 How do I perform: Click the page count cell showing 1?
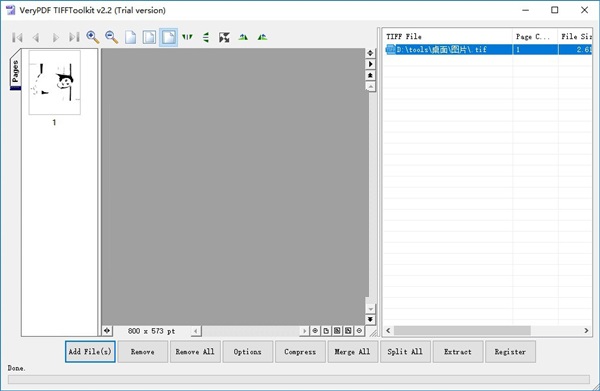(535, 49)
